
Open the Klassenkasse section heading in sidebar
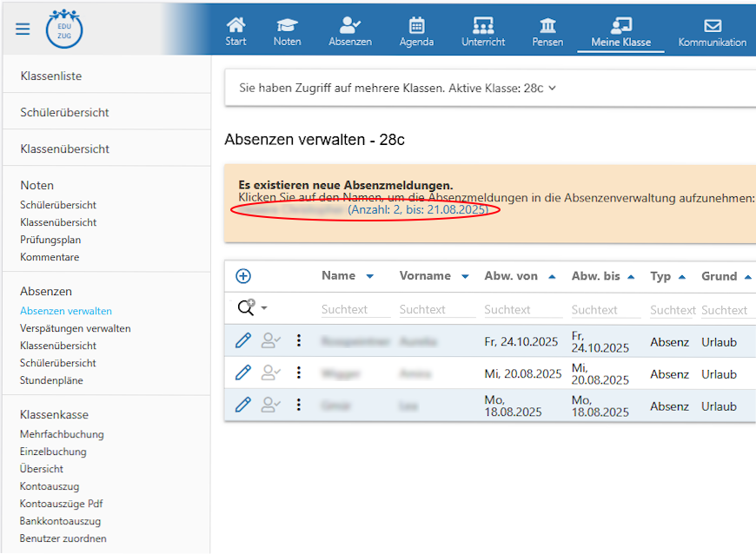coord(54,415)
